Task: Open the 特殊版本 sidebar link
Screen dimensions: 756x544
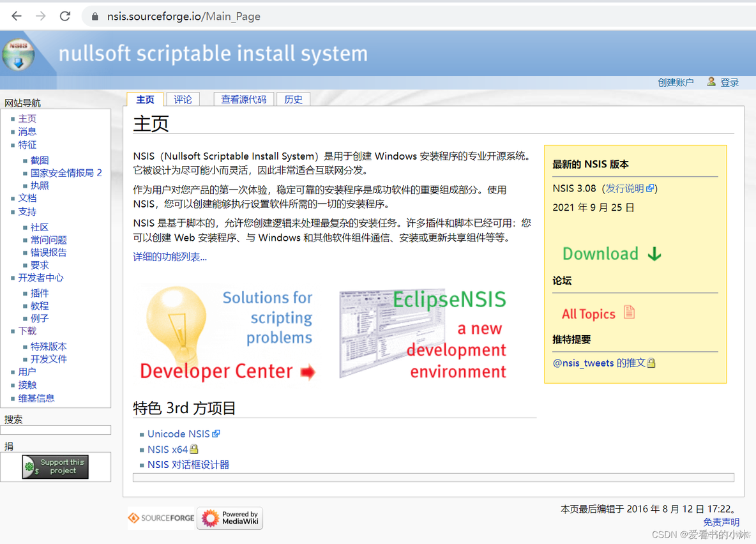Action: tap(49, 346)
